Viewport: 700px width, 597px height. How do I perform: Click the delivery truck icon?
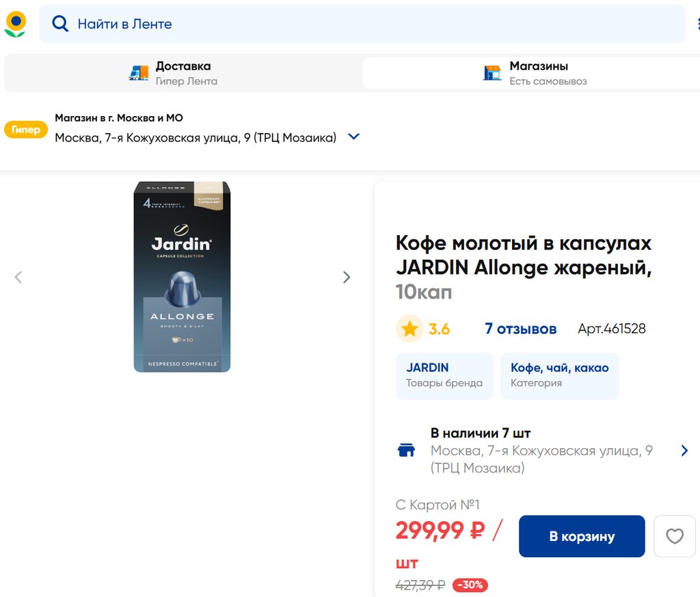(x=139, y=73)
